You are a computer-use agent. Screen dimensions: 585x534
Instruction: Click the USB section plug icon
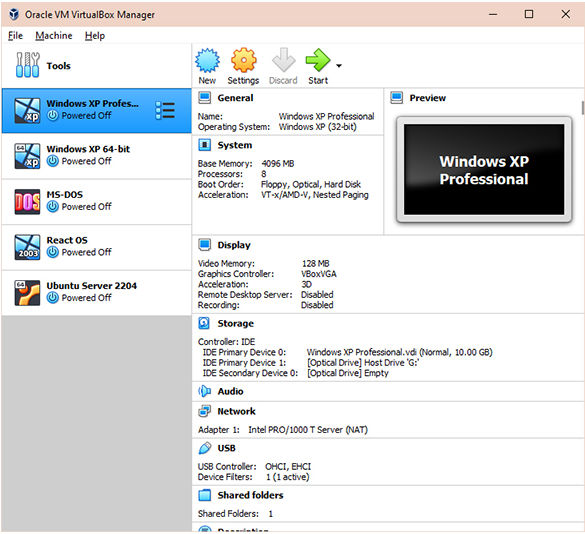point(204,448)
